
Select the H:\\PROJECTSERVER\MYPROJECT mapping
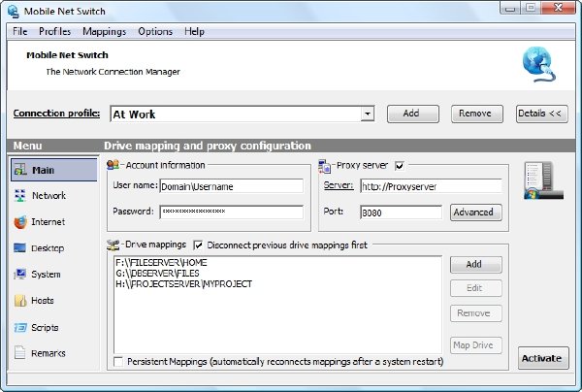183,284
